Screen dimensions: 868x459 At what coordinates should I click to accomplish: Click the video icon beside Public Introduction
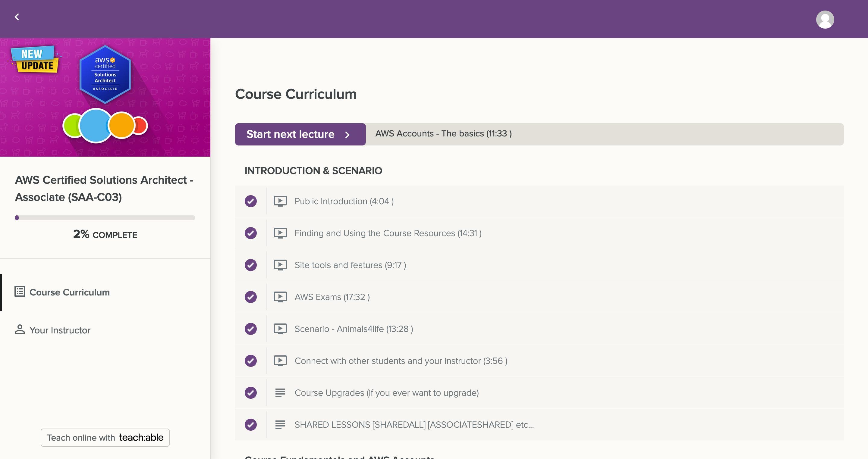280,201
